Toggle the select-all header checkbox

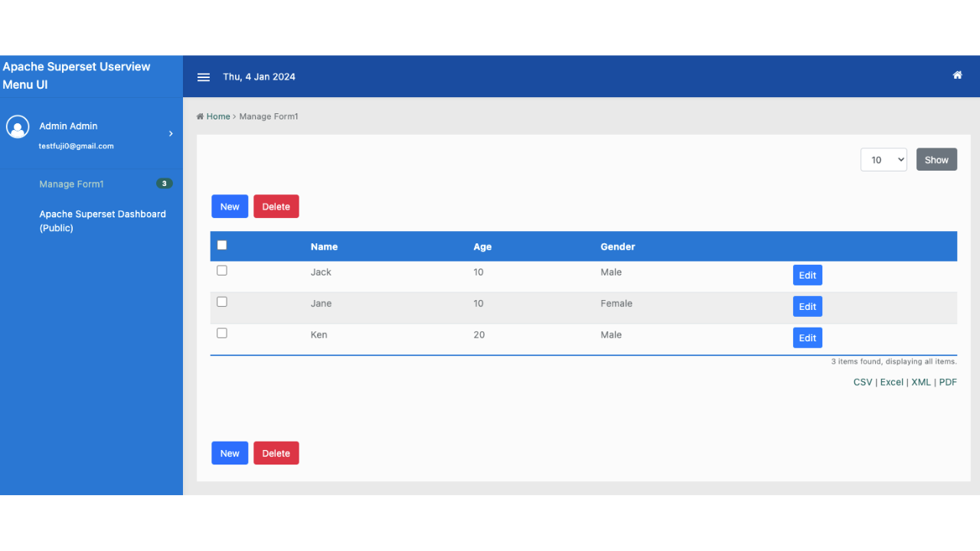(222, 245)
